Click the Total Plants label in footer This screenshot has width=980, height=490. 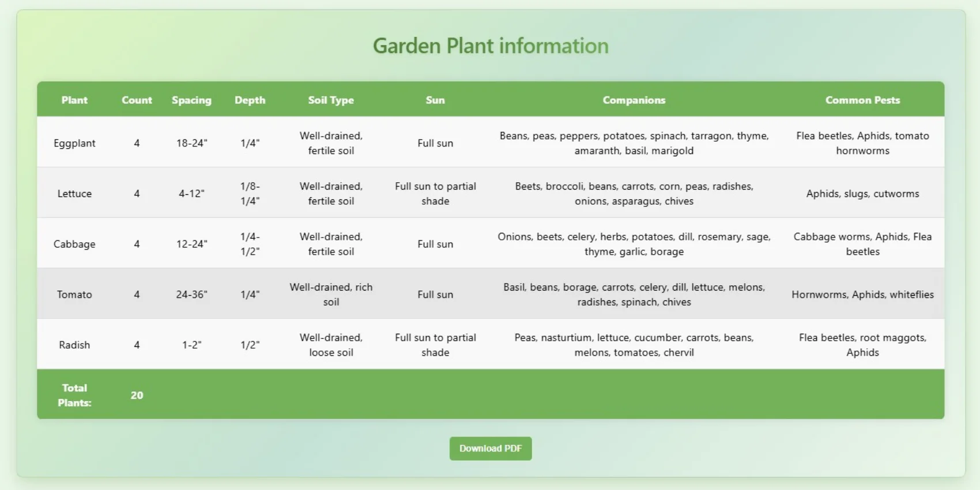pos(74,395)
